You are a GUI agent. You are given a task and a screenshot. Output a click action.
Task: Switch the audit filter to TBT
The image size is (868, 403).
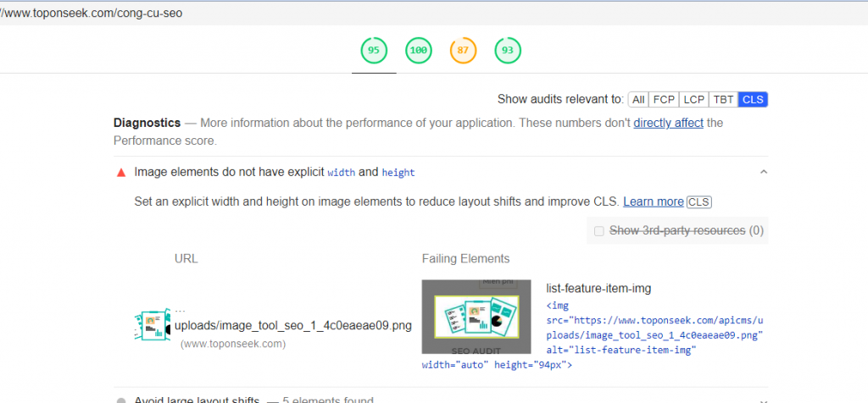[x=723, y=99]
